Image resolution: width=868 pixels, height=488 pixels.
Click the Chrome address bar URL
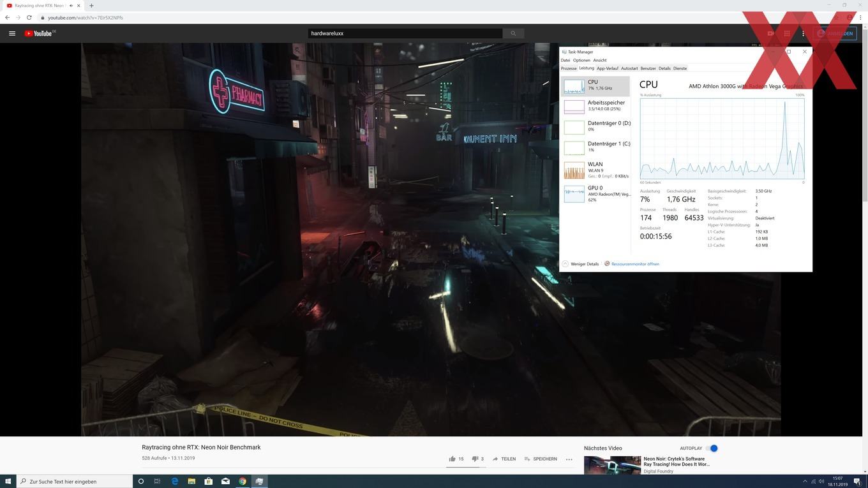pyautogui.click(x=86, y=17)
